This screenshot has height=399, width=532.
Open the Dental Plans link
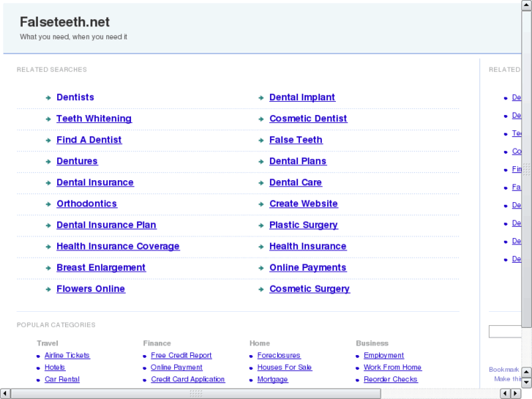point(298,161)
